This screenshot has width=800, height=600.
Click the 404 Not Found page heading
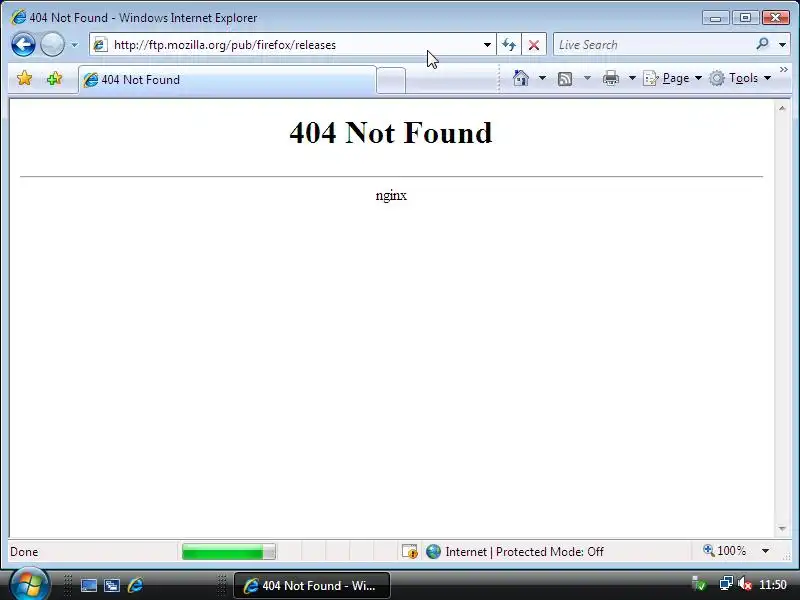coord(391,133)
